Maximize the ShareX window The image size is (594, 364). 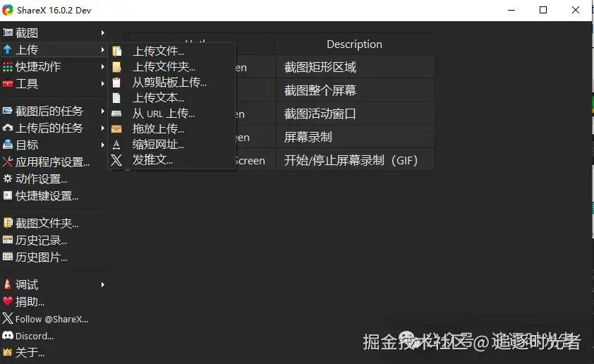pyautogui.click(x=543, y=10)
